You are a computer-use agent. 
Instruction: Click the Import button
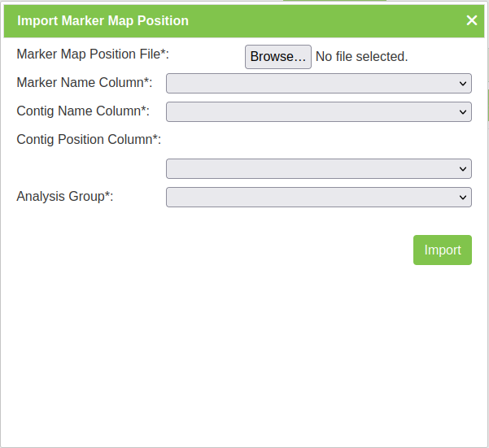pyautogui.click(x=442, y=250)
